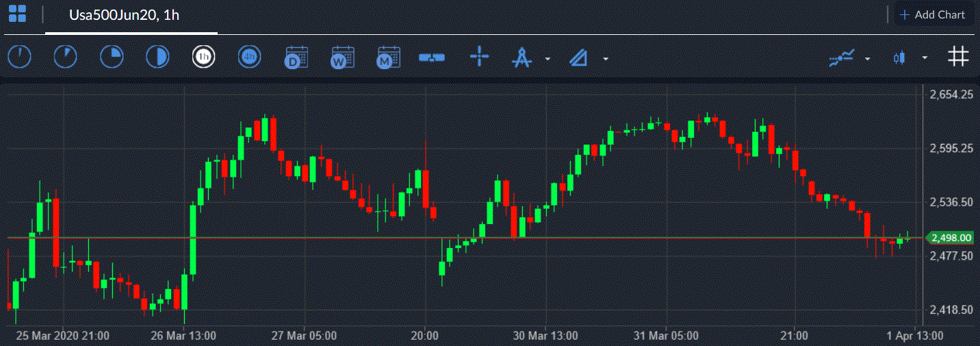The width and height of the screenshot is (980, 346).
Task: Click the 2,477.50 price axis label
Action: click(x=952, y=256)
